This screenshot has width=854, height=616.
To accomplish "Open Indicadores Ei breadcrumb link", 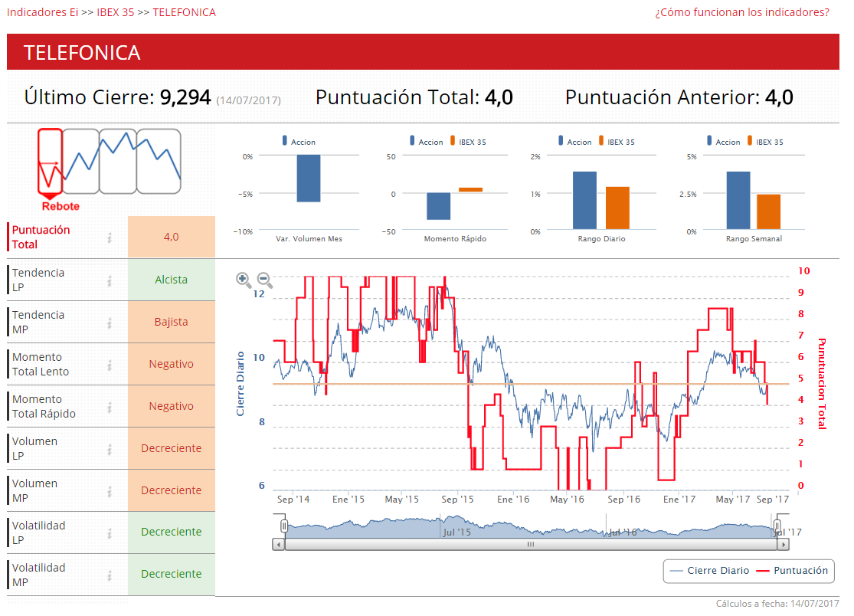I will coord(42,12).
